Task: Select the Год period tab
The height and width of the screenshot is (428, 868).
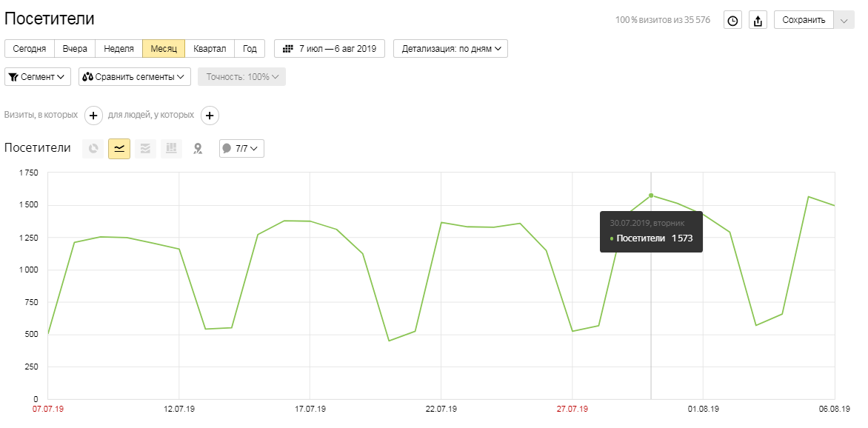Action: (250, 48)
